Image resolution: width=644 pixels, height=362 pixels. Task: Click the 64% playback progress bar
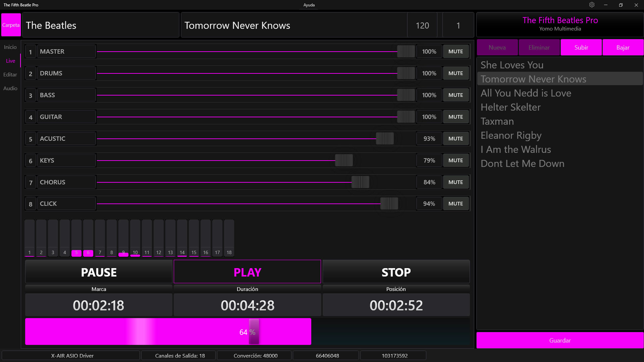tap(247, 332)
